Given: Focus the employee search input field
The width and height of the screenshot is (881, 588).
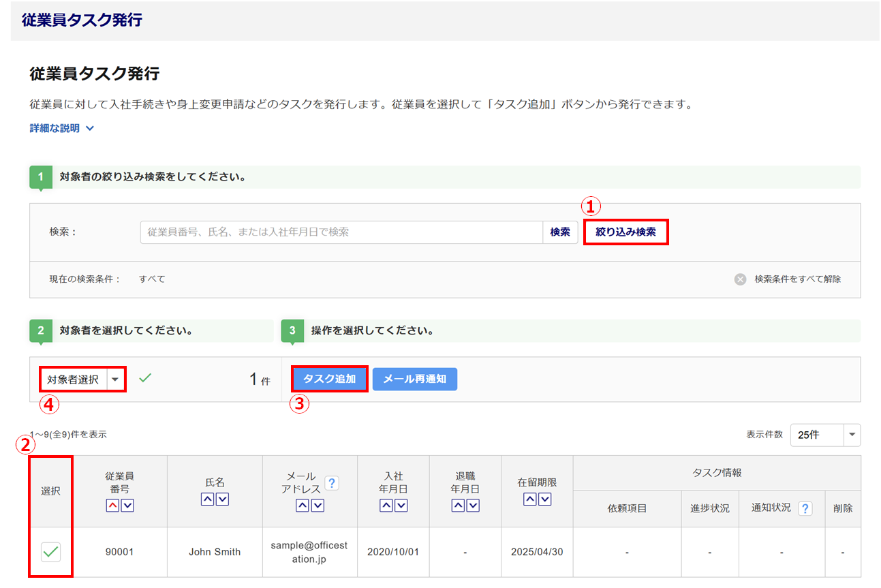Looking at the screenshot, I should [x=341, y=232].
